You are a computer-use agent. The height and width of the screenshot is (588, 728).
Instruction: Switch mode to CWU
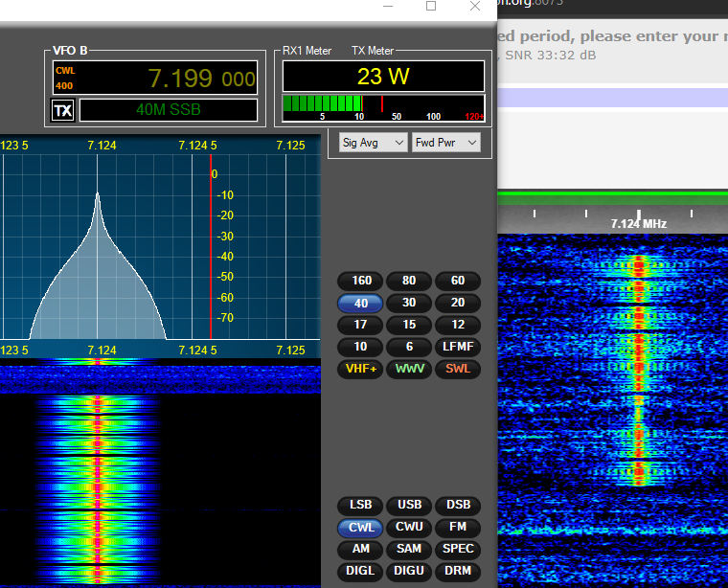tap(409, 527)
